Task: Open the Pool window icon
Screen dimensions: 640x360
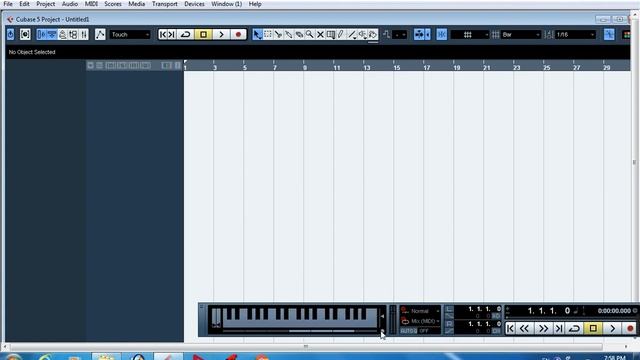Action: point(73,35)
